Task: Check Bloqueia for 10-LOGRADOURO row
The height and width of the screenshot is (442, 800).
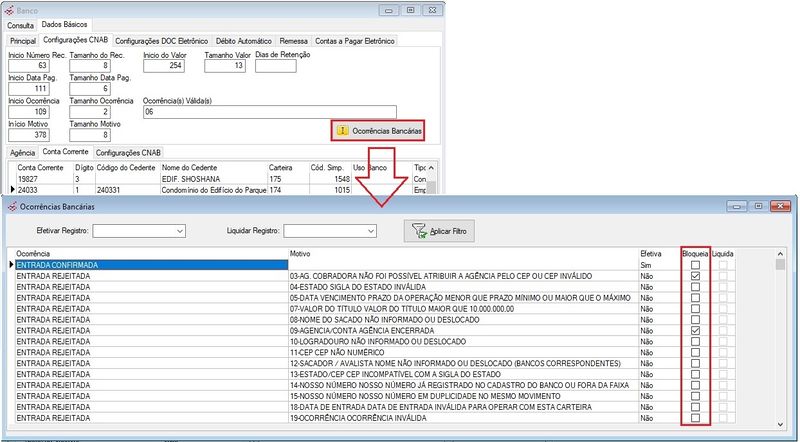Action: (x=695, y=341)
